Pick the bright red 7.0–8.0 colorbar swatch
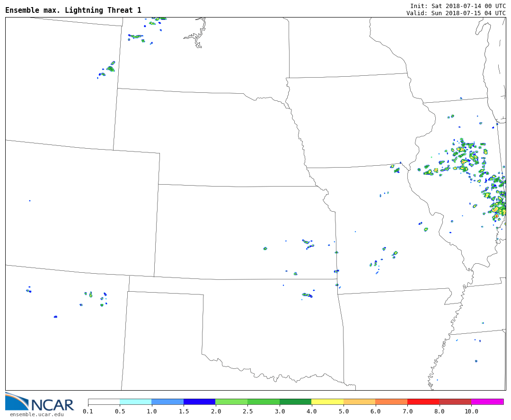The height and width of the screenshot is (420, 511). pos(423,402)
